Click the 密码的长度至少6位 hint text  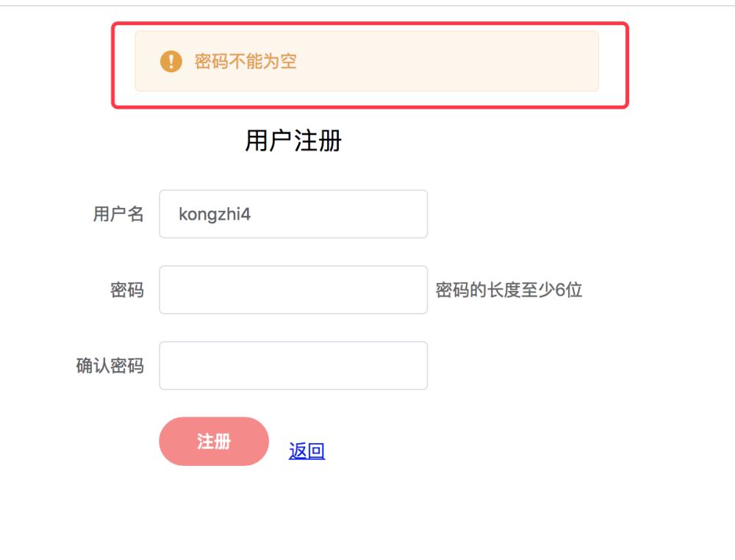[509, 290]
